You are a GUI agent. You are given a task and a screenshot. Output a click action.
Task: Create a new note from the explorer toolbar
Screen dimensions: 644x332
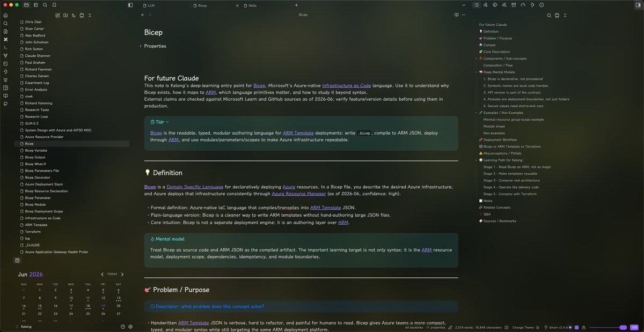click(x=57, y=15)
